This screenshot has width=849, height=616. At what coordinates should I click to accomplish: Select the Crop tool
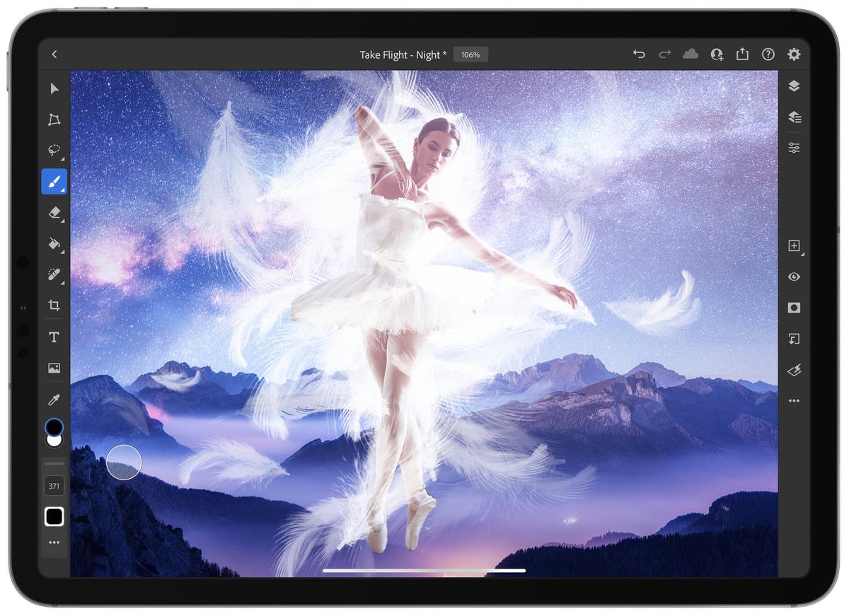pos(54,306)
